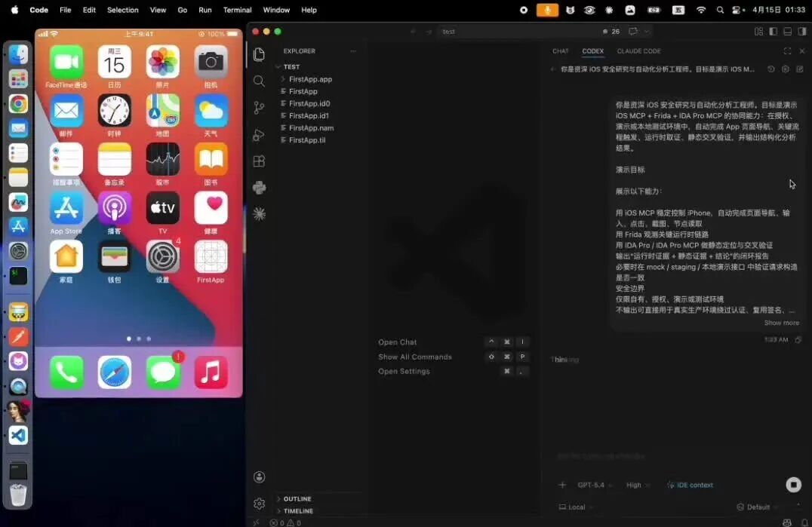The width and height of the screenshot is (812, 527).
Task: Launch FirstApp on the iPhone home screen
Action: tap(211, 256)
